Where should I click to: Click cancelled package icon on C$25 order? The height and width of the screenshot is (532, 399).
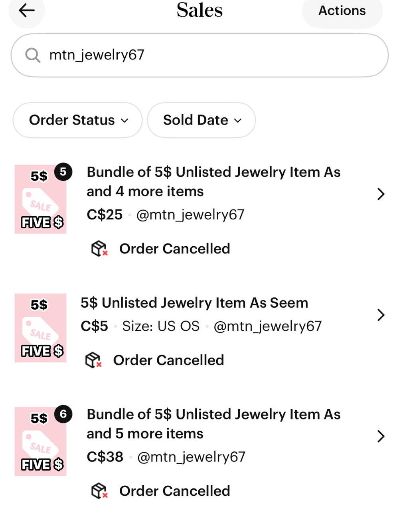[x=99, y=249]
